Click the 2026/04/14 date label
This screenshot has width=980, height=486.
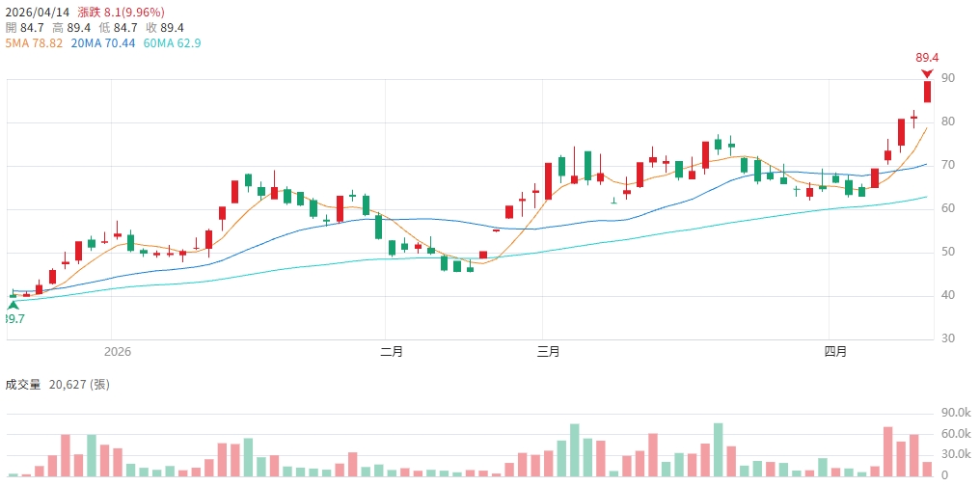37,13
